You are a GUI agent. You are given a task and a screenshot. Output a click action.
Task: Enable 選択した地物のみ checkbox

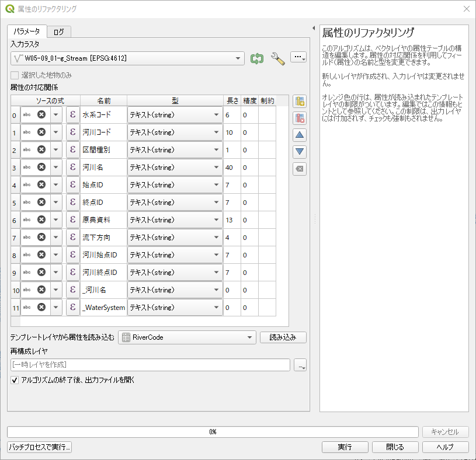tap(15, 75)
